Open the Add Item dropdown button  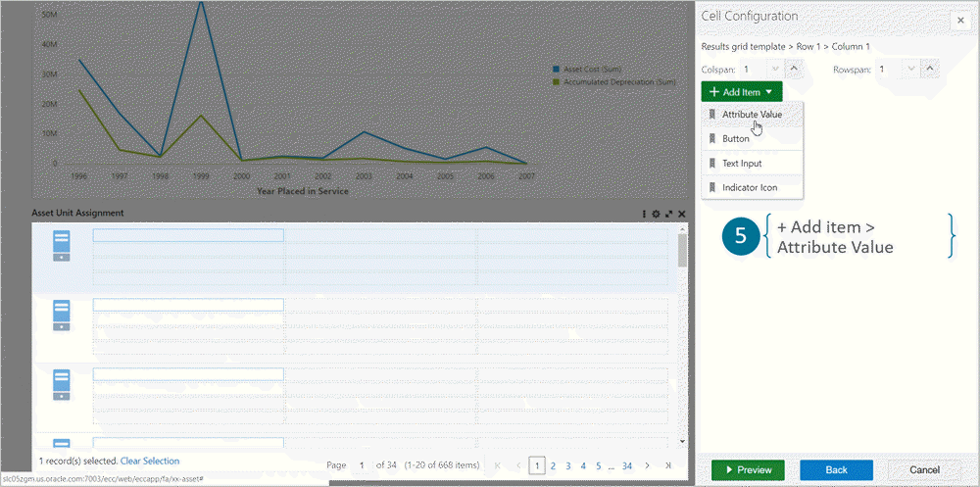pyautogui.click(x=741, y=92)
